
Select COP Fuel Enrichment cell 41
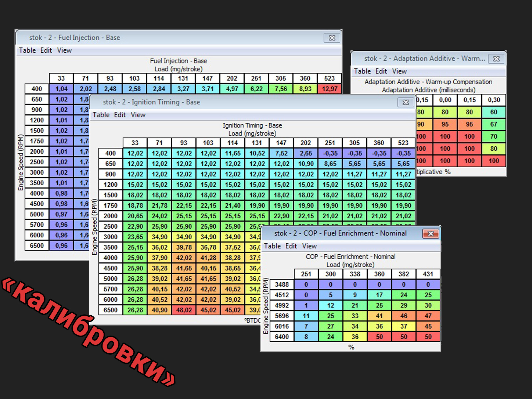(x=379, y=316)
